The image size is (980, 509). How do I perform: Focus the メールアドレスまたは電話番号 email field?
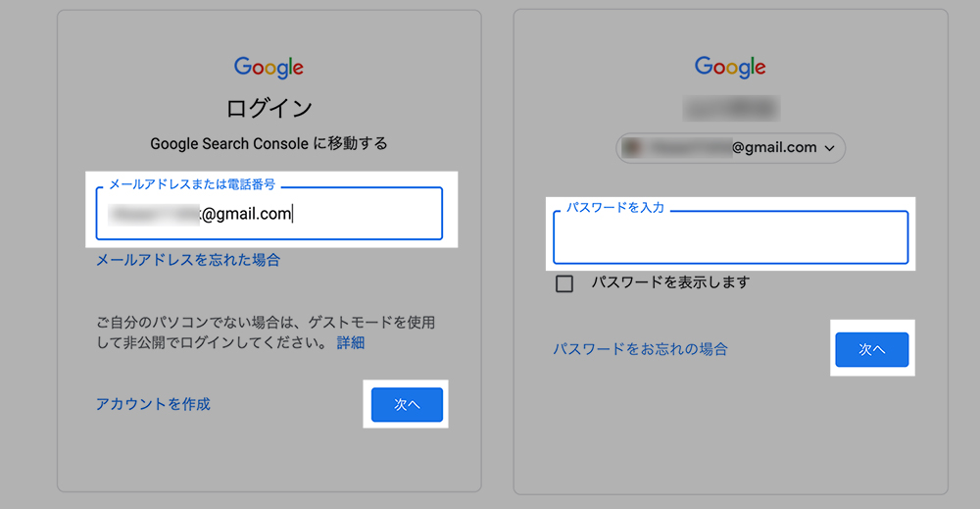[x=269, y=213]
